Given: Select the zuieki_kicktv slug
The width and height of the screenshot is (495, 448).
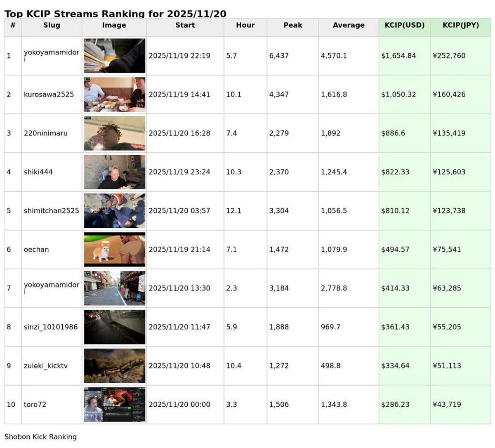Looking at the screenshot, I should [x=45, y=366].
